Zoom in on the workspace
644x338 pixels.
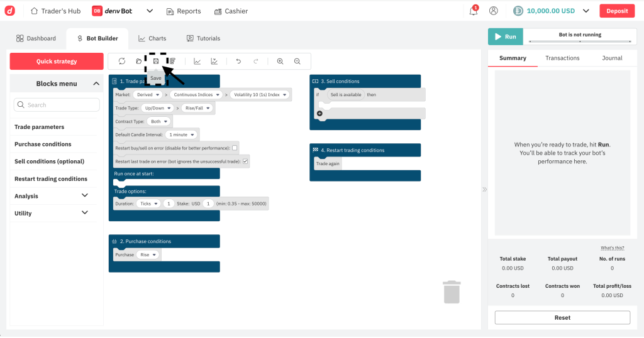[x=280, y=61]
